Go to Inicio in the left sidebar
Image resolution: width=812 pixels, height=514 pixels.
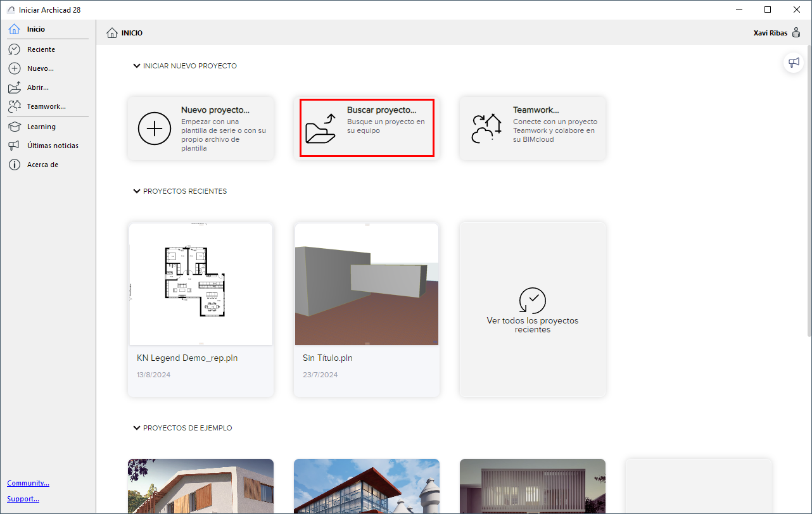48,29
